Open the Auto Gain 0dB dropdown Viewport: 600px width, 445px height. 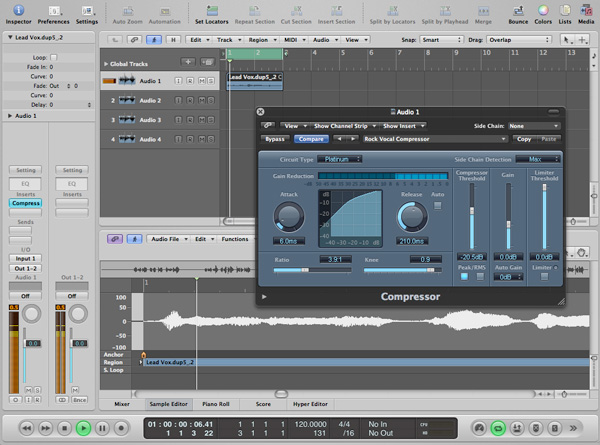point(508,277)
